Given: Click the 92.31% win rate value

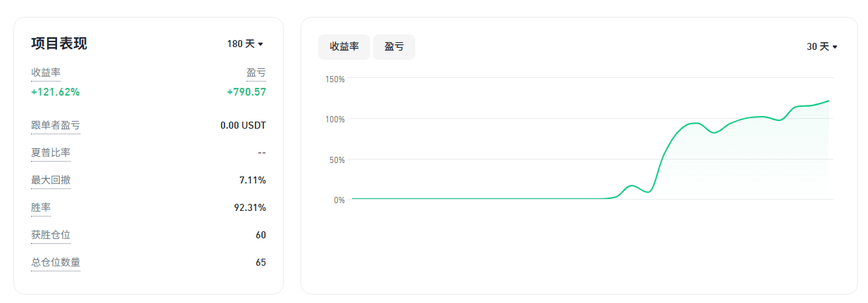Looking at the screenshot, I should [x=250, y=207].
